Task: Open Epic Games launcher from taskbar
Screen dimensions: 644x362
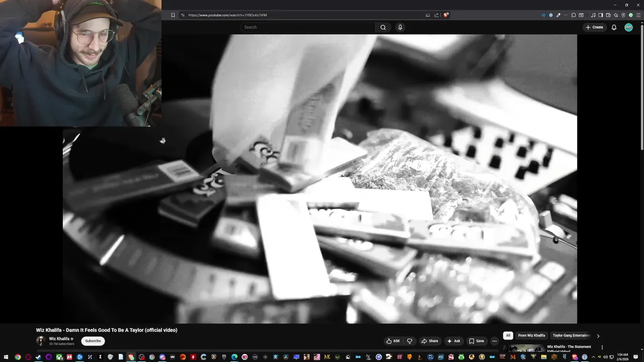Action: [x=224, y=357]
